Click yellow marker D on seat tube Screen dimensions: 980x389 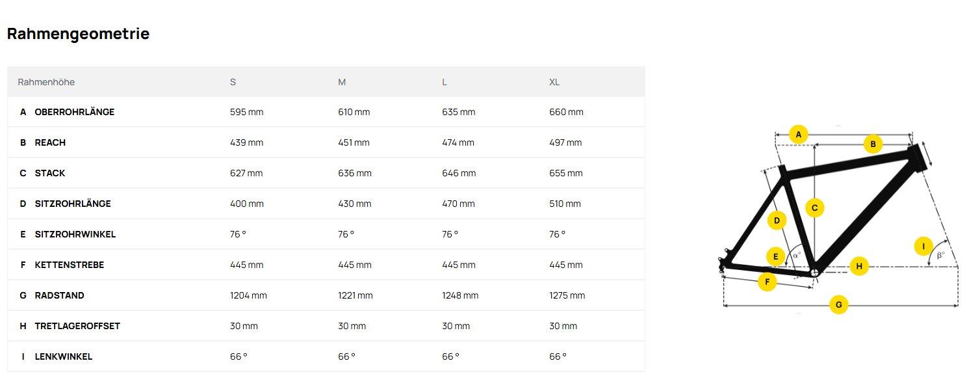[x=777, y=221]
